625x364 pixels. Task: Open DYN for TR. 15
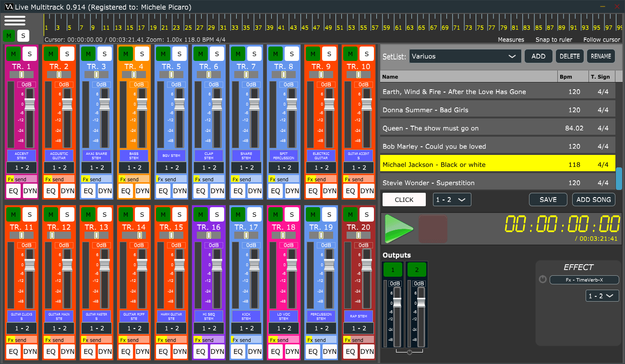[180, 352]
